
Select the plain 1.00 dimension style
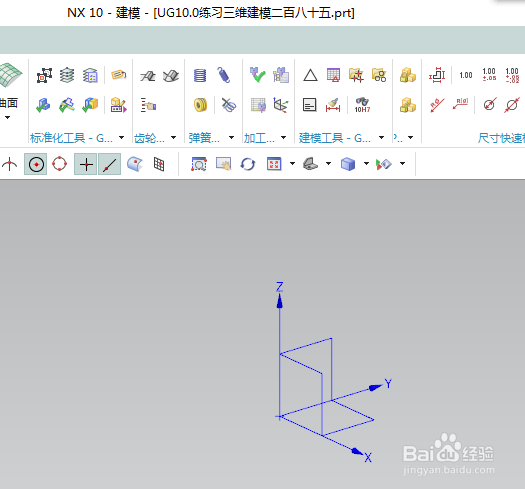tap(466, 75)
